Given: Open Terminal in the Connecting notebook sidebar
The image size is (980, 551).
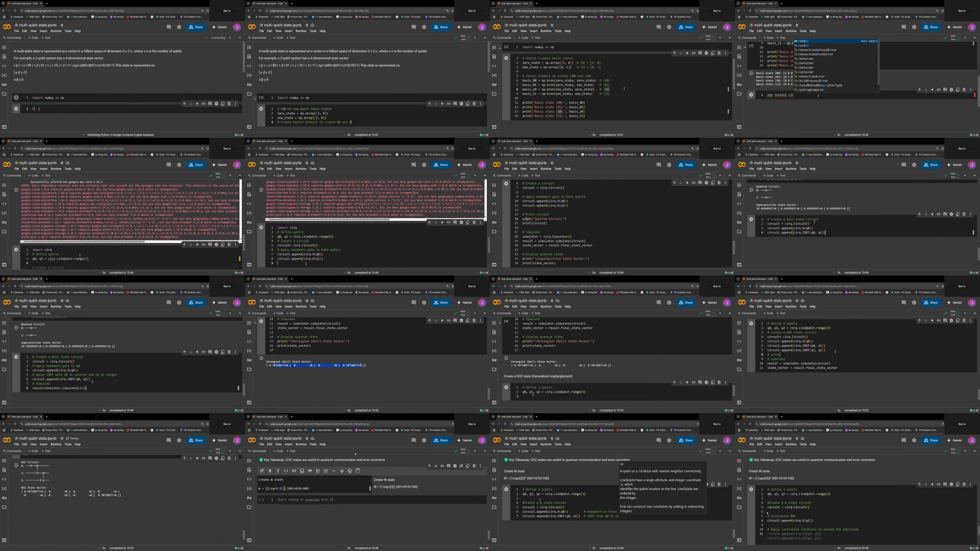Looking at the screenshot, I should coord(4,127).
